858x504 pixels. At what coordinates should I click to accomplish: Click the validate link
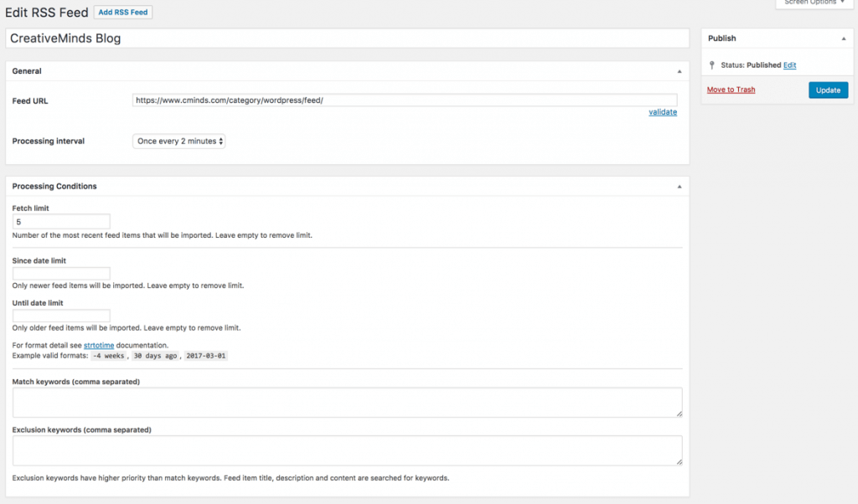pyautogui.click(x=662, y=112)
